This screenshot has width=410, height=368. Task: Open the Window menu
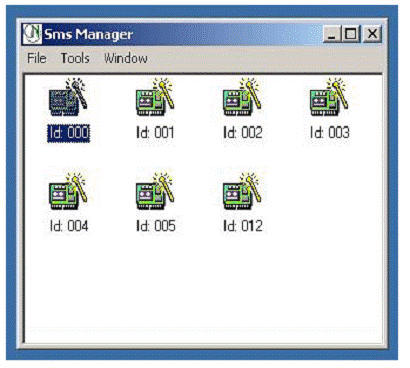click(126, 58)
